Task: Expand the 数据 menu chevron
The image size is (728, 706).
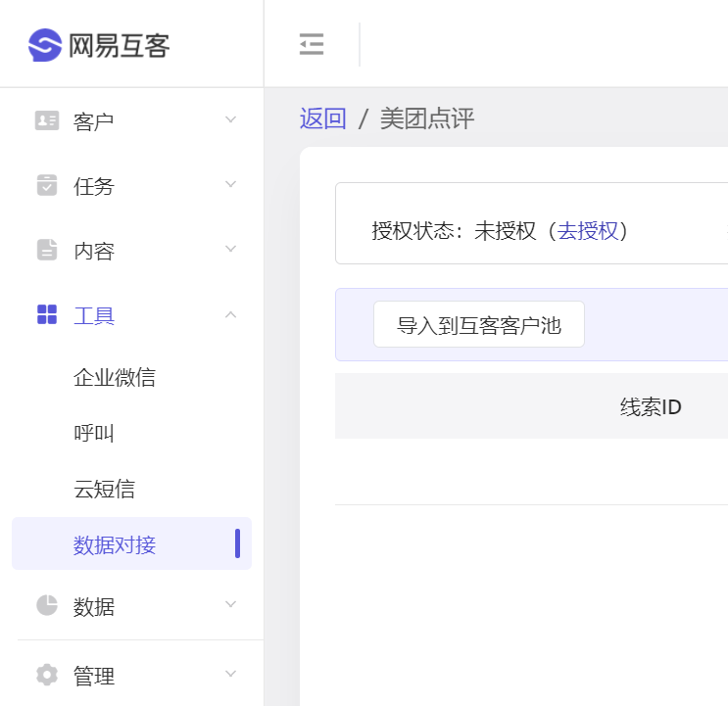Action: [231, 604]
